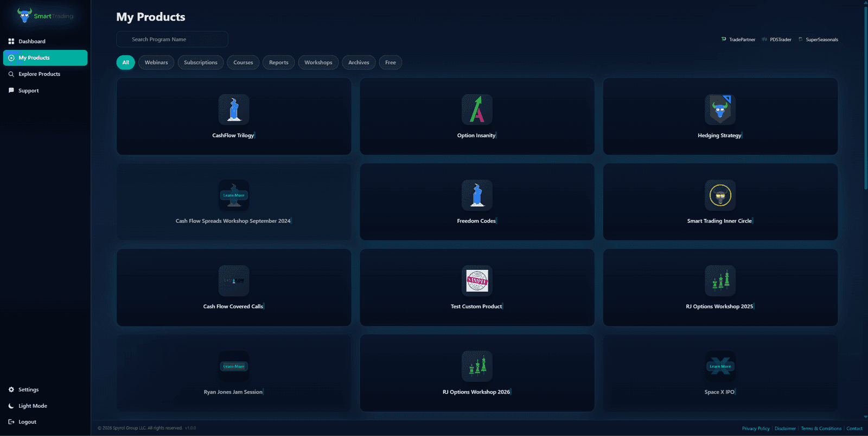Screen dimensions: 868x436
Task: Click the My Products sidebar icon
Action: [x=11, y=58]
